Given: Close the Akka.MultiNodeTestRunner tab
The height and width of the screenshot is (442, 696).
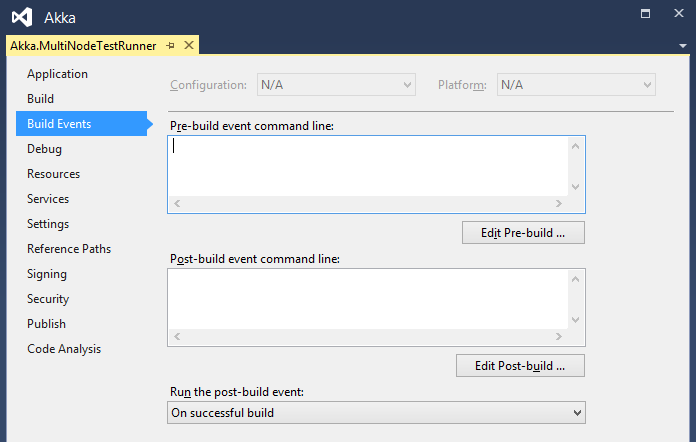Looking at the screenshot, I should 189,45.
